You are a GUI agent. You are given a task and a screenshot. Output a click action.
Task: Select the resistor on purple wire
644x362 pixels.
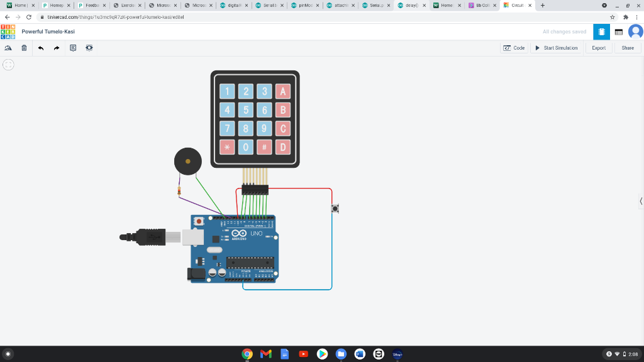click(x=179, y=191)
